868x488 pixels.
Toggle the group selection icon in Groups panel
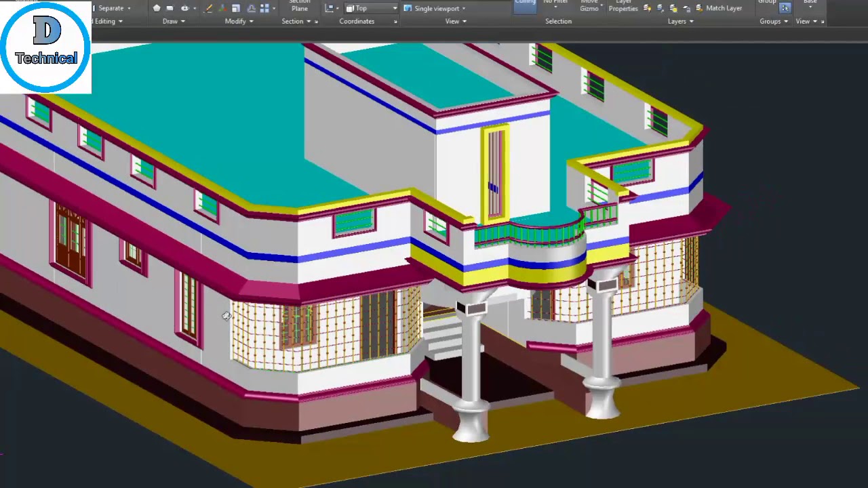coord(785,8)
